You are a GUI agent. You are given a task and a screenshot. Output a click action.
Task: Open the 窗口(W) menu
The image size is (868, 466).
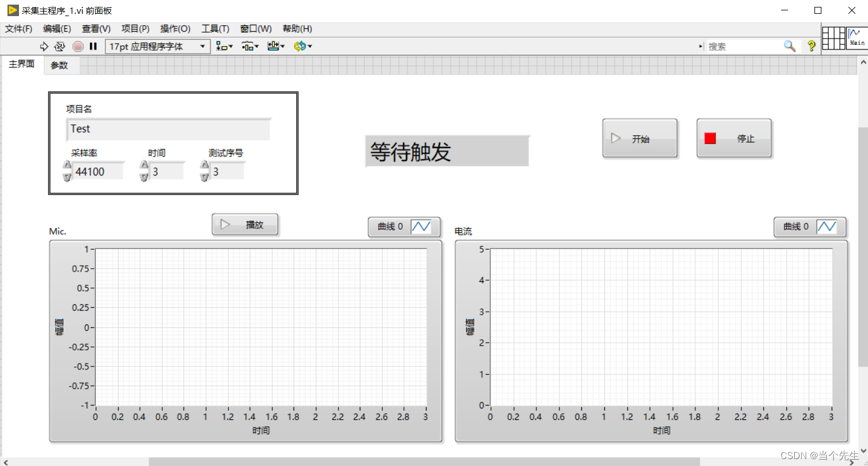click(x=256, y=29)
